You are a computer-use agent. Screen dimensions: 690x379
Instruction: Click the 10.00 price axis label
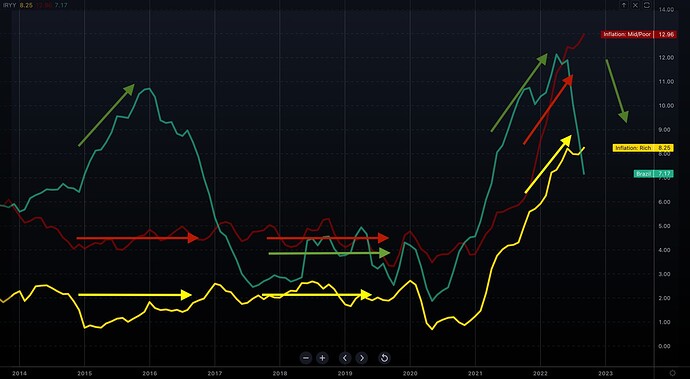tap(667, 106)
